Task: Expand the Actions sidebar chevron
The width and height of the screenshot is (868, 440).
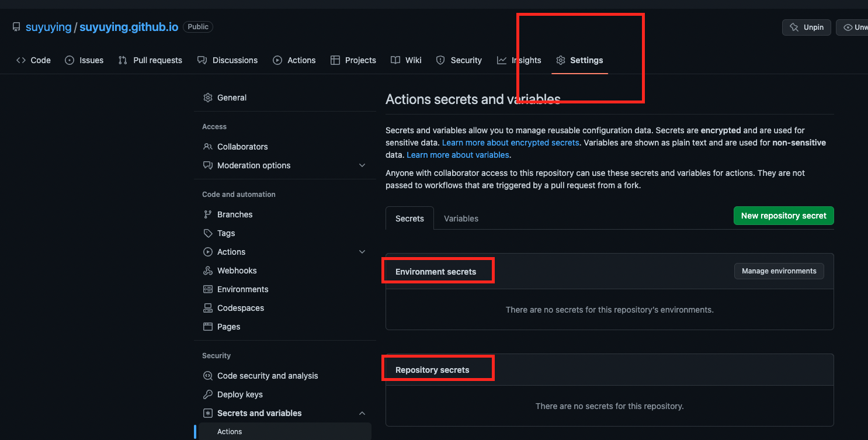Action: 362,252
